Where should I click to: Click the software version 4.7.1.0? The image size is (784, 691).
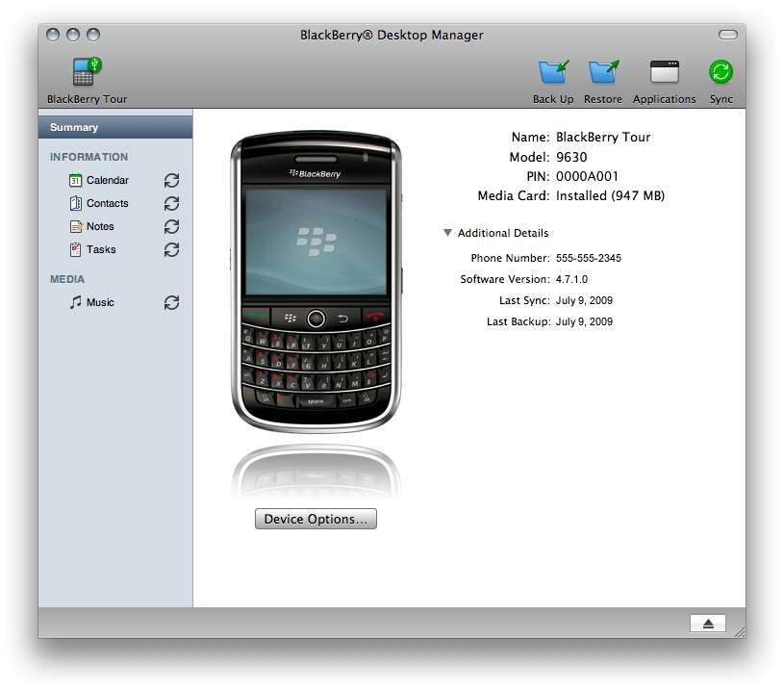coord(571,279)
